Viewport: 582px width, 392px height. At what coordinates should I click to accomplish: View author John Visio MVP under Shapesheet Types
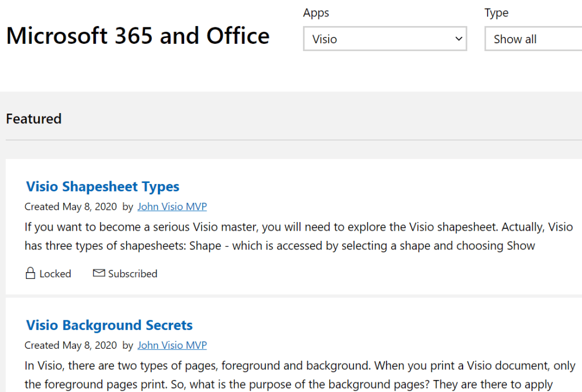point(172,206)
